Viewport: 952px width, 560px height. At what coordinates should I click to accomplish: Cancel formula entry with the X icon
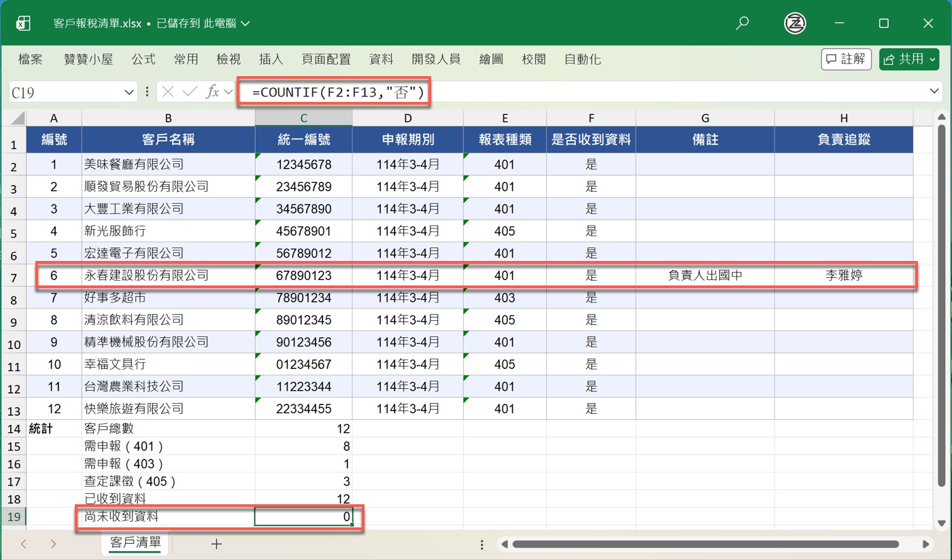(x=168, y=92)
